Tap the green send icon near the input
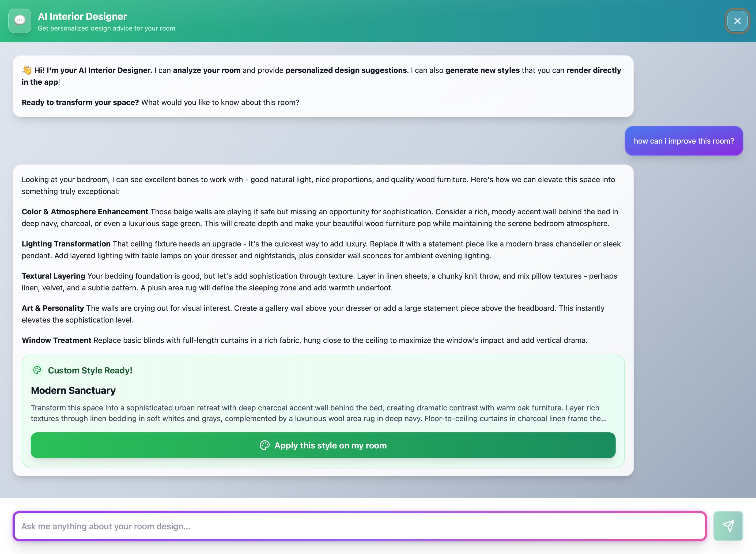The width and height of the screenshot is (756, 554). tap(728, 526)
